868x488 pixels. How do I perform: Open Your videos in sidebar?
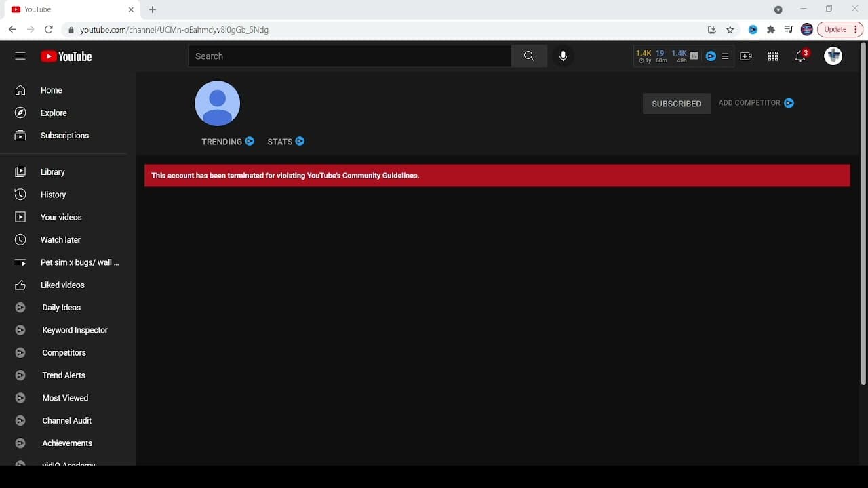click(68, 218)
